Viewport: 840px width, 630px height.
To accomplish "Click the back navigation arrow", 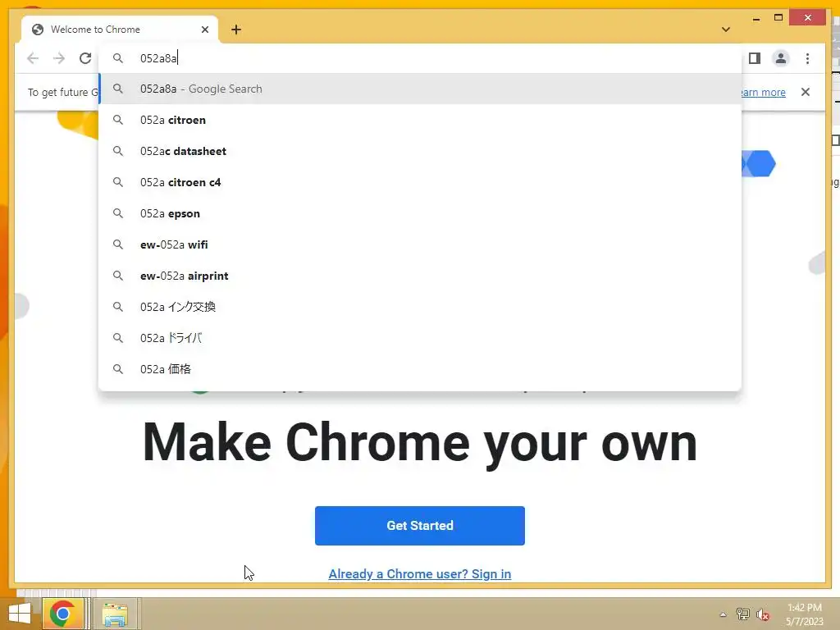I will coord(33,58).
